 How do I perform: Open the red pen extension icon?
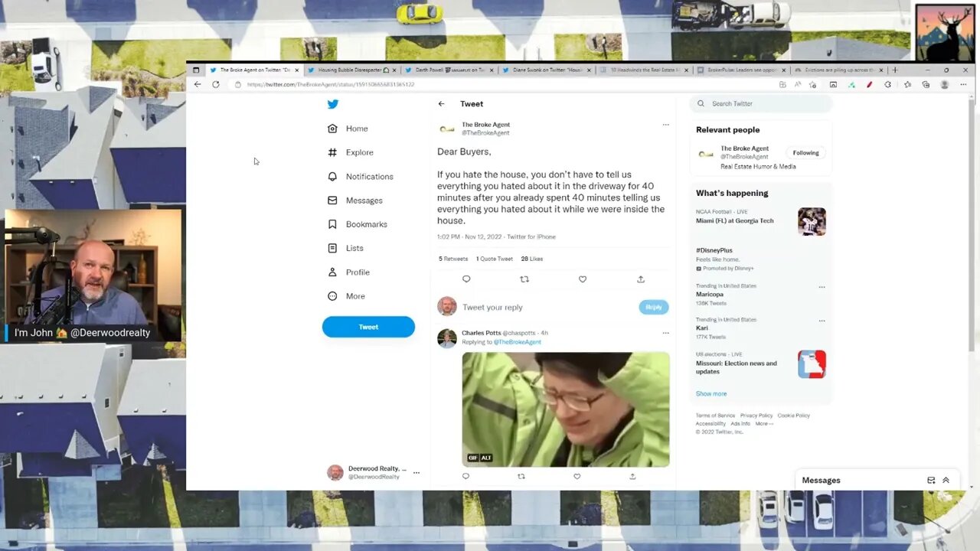click(870, 84)
